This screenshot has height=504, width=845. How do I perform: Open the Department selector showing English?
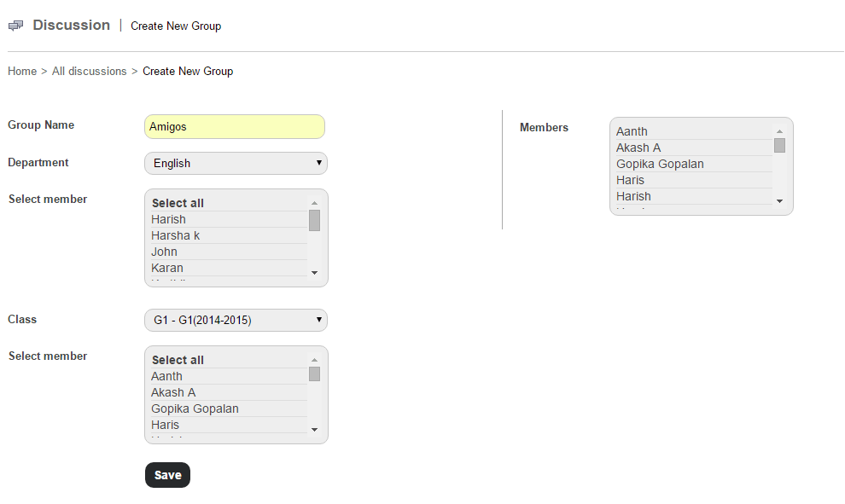pos(236,163)
